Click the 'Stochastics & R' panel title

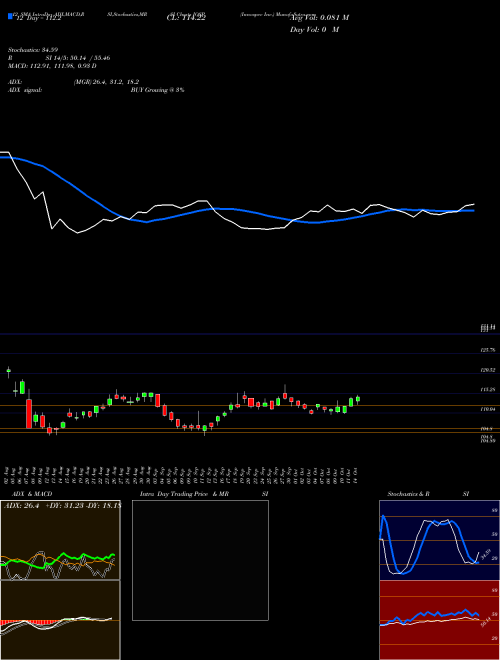click(x=408, y=494)
